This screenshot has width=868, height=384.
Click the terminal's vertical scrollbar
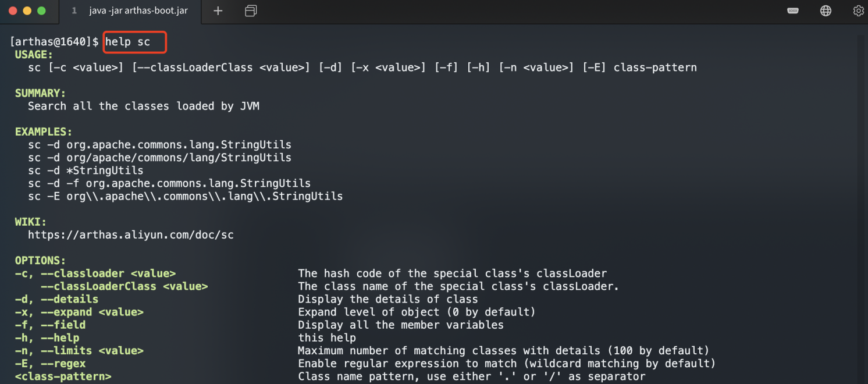pyautogui.click(x=861, y=204)
